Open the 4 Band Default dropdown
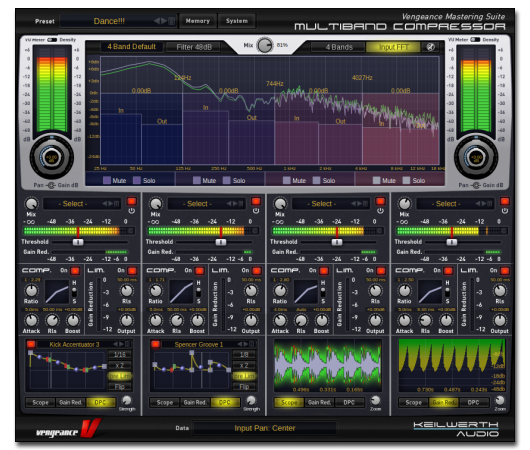 (x=131, y=47)
